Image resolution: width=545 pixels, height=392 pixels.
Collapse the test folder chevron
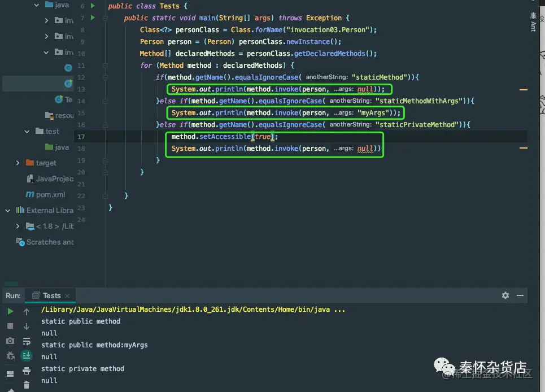coord(27,132)
